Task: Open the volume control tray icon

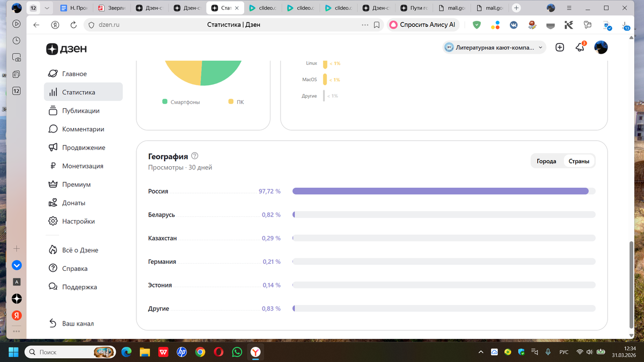Action: (x=590, y=352)
